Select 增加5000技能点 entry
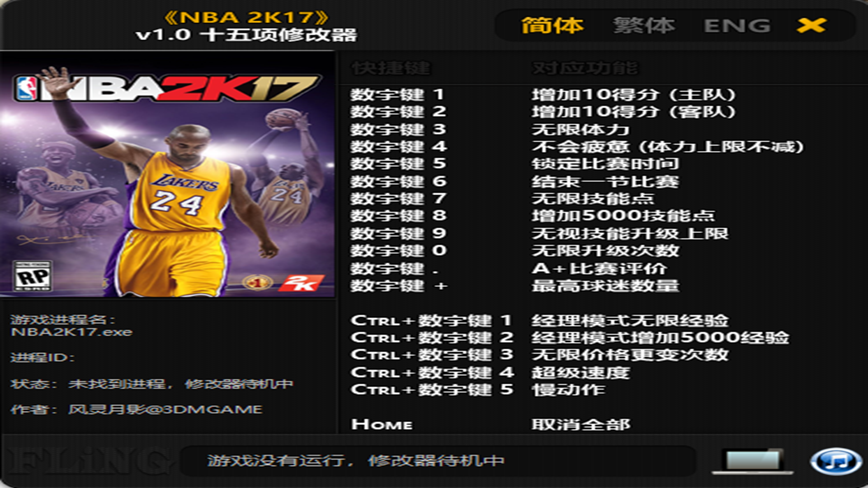 [623, 216]
